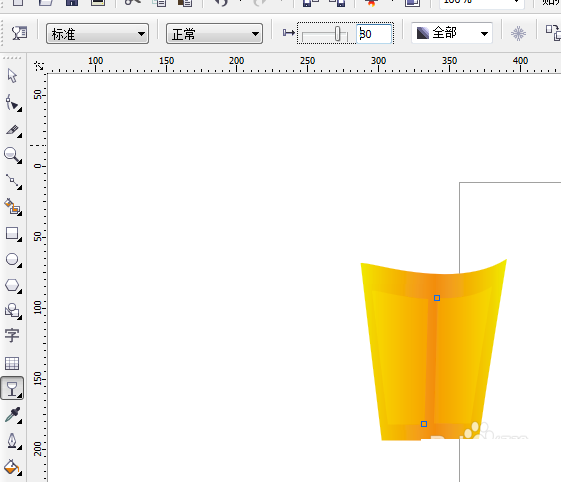Select the Zoom magnifier tool
The height and width of the screenshot is (482, 561).
pyautogui.click(x=13, y=155)
